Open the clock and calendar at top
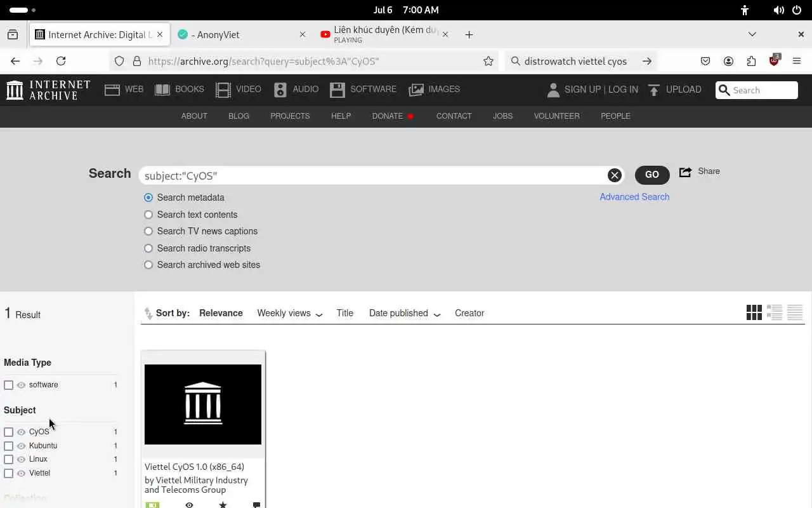 coord(406,10)
